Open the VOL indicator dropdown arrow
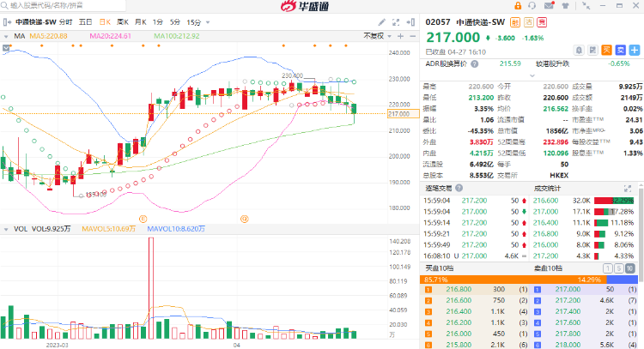This screenshot has width=644, height=349. (6, 229)
